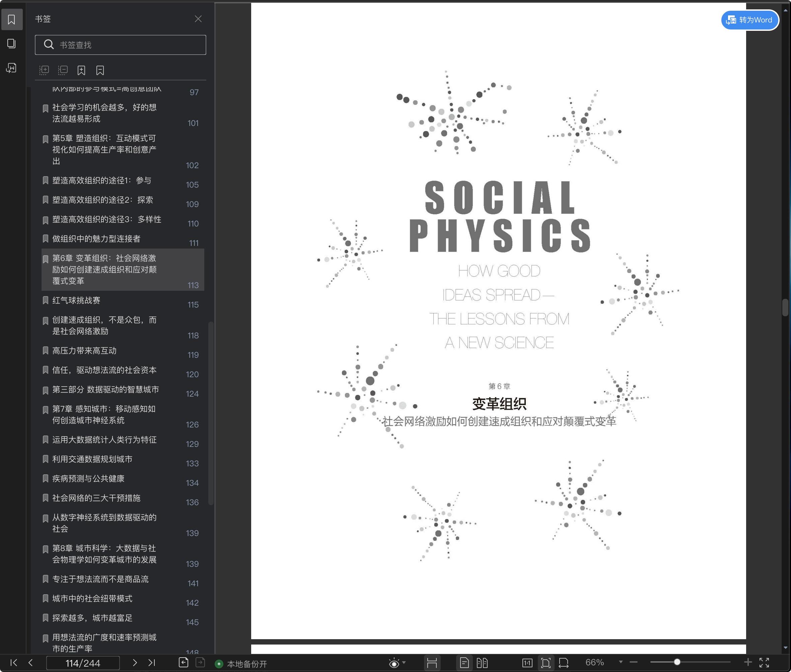
Task: Fit page to window icon
Action: [546, 663]
